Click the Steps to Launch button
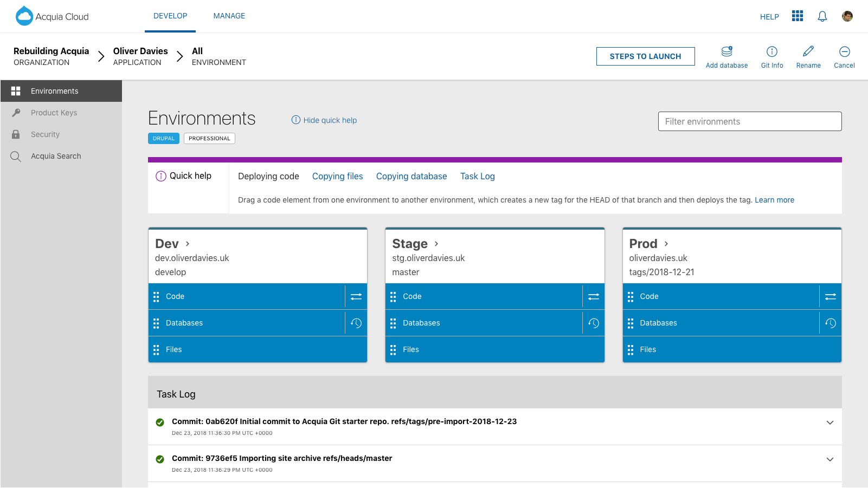 pyautogui.click(x=645, y=56)
